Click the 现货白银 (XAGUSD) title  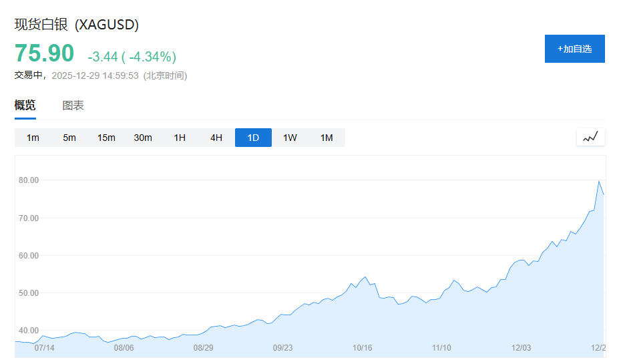coord(77,25)
